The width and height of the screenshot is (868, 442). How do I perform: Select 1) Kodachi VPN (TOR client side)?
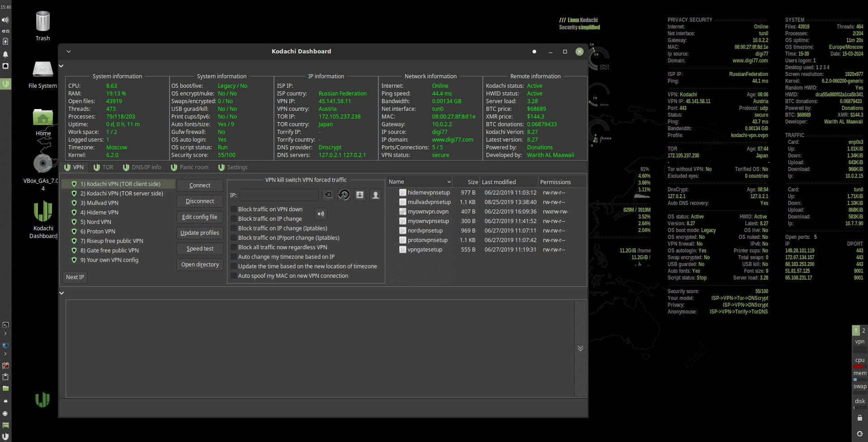pos(118,184)
